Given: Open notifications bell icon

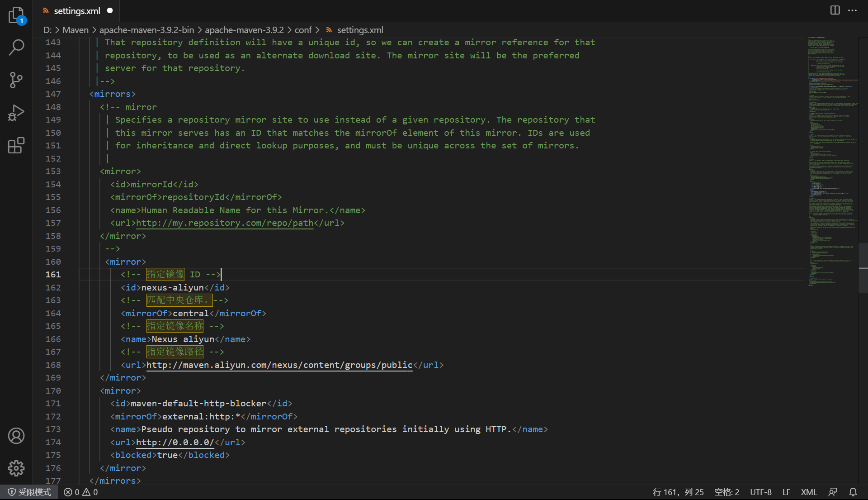Looking at the screenshot, I should [853, 492].
